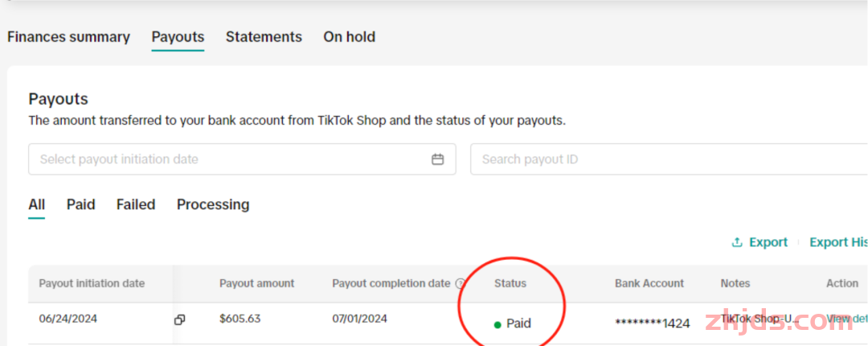Open the On hold tab
Image resolution: width=868 pixels, height=346 pixels.
(350, 37)
